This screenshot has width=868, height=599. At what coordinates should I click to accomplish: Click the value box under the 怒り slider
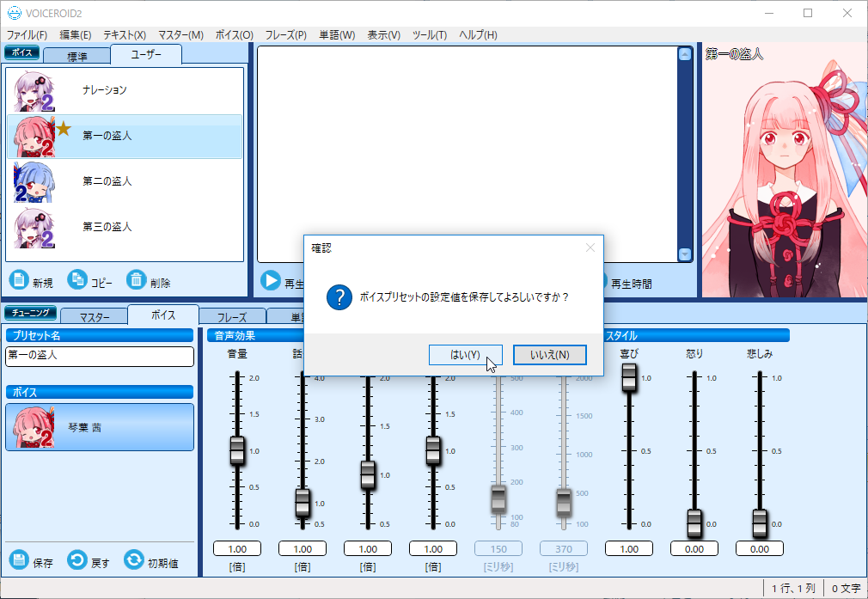tap(694, 548)
